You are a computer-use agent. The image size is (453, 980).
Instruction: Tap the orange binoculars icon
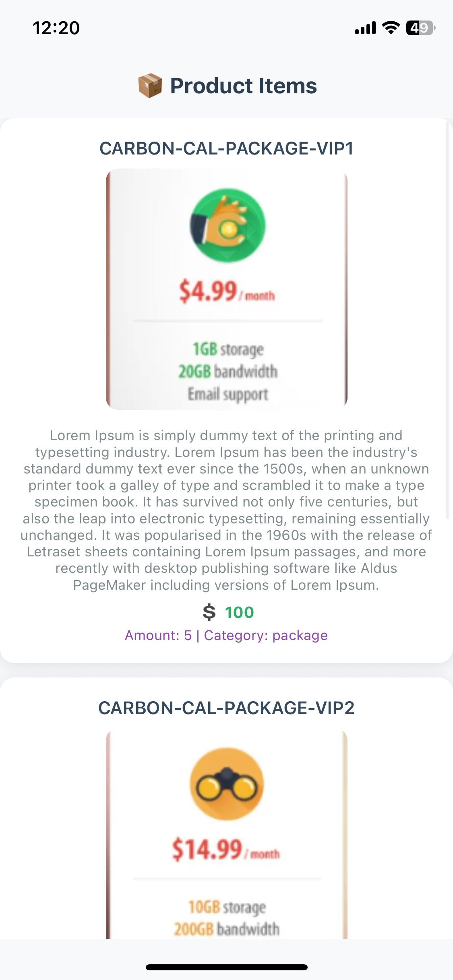click(227, 784)
